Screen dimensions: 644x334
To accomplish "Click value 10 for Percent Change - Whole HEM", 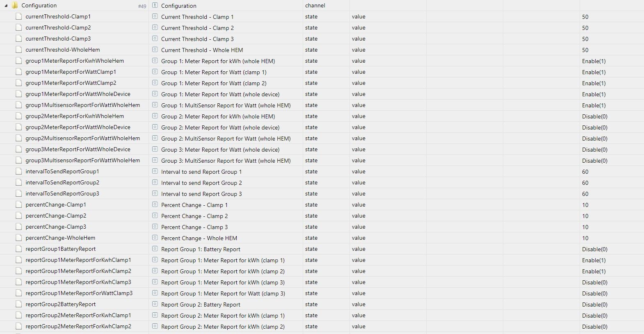I will 585,238.
